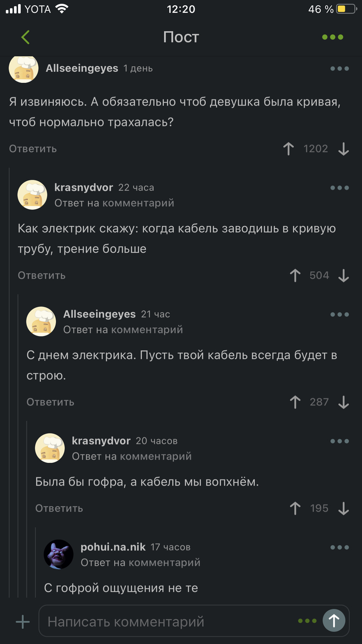
Task: Reply to the 'С днем электрика' comment
Action: pos(50,402)
